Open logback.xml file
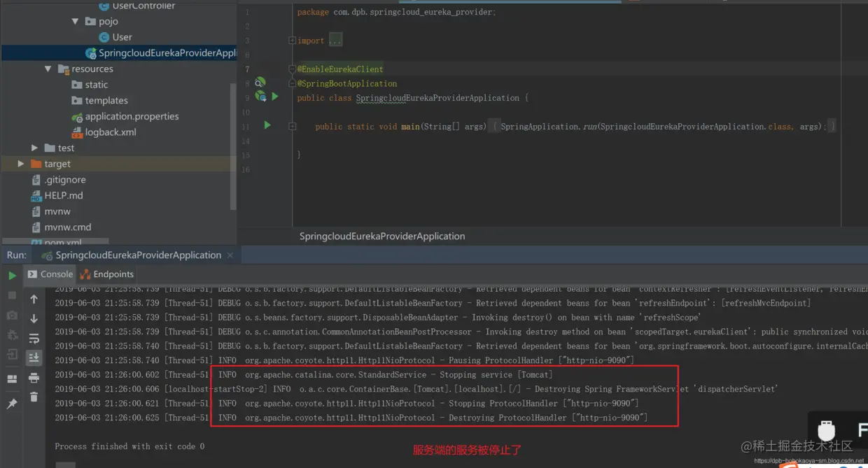Image resolution: width=868 pixels, height=468 pixels. point(111,132)
